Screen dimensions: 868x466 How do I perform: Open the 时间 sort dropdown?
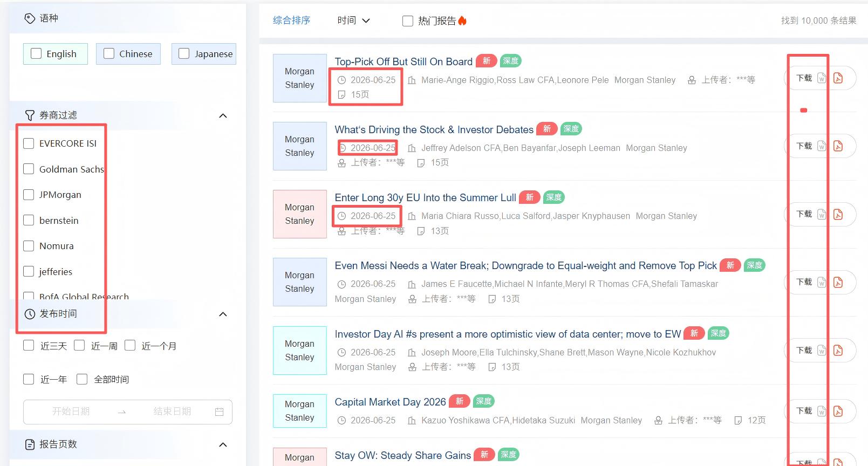(354, 20)
